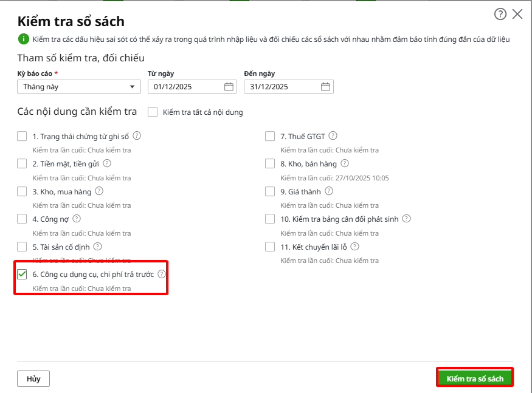Click help icon beside Công nợ
This screenshot has width=532, height=393.
coord(77,219)
